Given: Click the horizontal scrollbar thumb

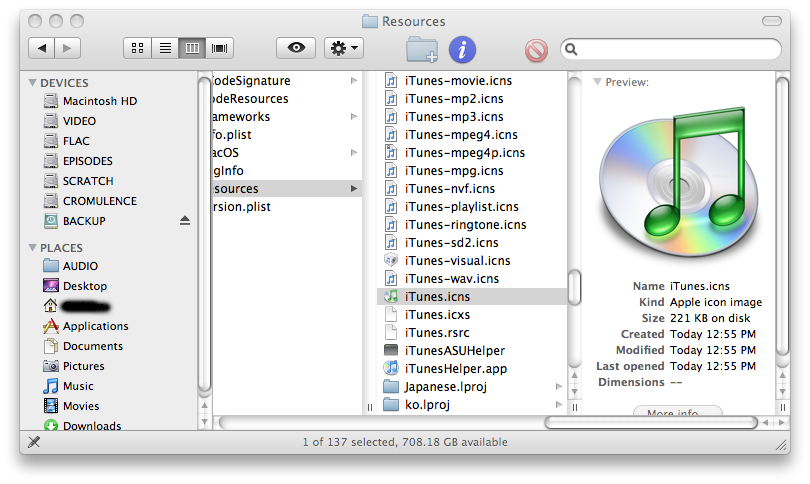Looking at the screenshot, I should (x=651, y=423).
